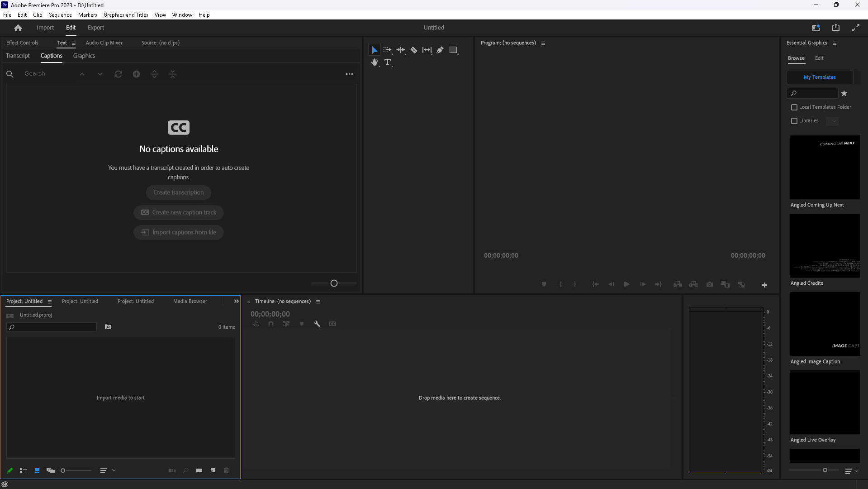The image size is (868, 489).
Task: Adjust captions panel font size slider
Action: point(334,283)
